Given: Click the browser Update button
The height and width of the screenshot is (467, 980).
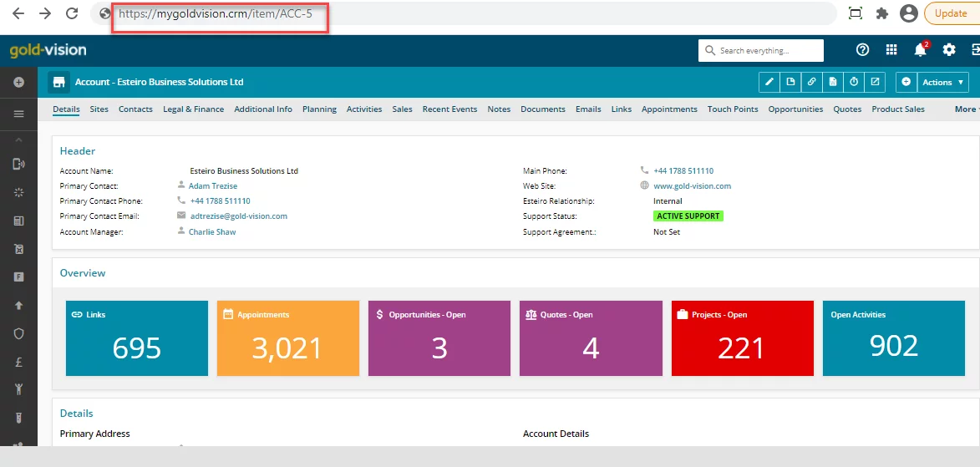Looking at the screenshot, I should (x=951, y=13).
